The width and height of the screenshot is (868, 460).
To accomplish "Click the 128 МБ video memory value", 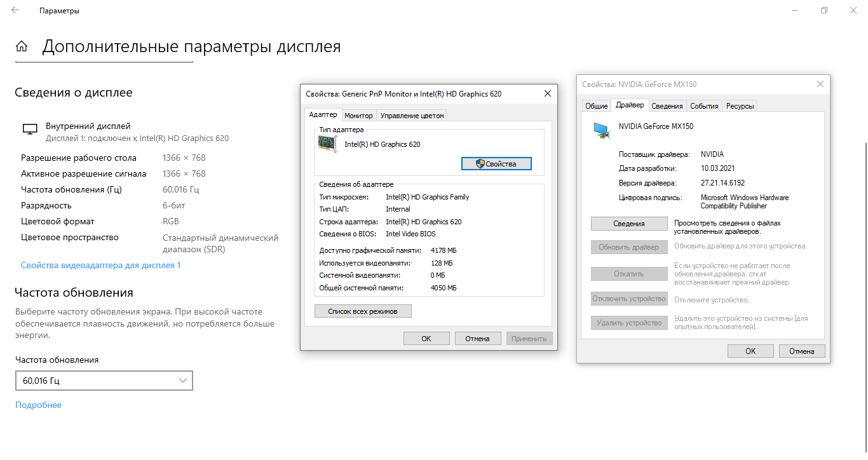I will pyautogui.click(x=442, y=263).
